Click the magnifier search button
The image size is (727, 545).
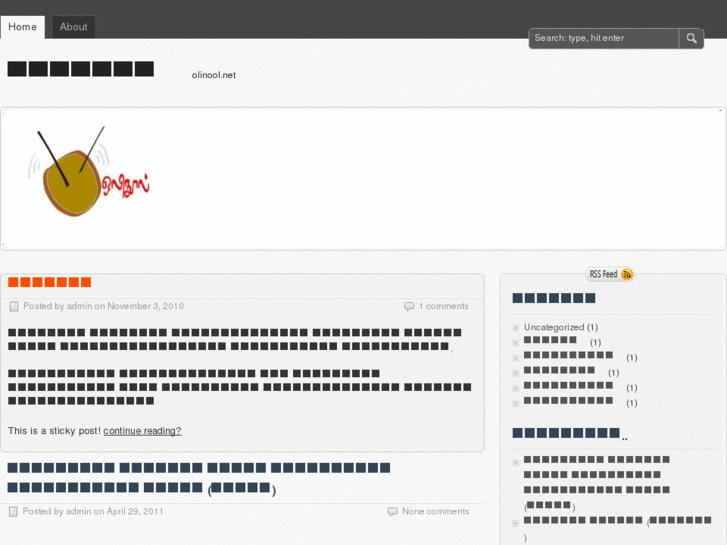tap(691, 38)
